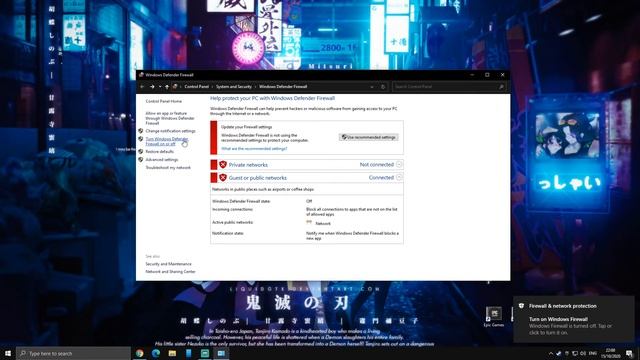
Task: Open Change notification settings link
Action: tap(170, 131)
